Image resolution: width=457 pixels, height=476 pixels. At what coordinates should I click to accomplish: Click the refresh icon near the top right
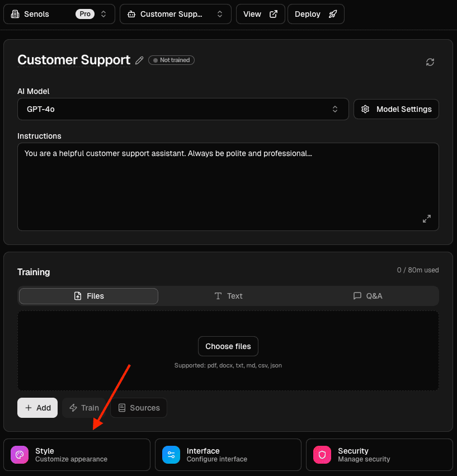430,62
